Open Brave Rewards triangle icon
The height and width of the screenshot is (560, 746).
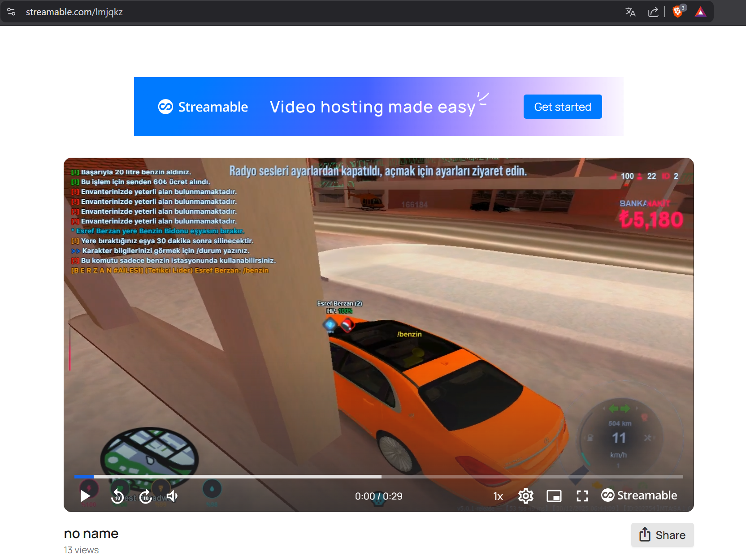[700, 12]
